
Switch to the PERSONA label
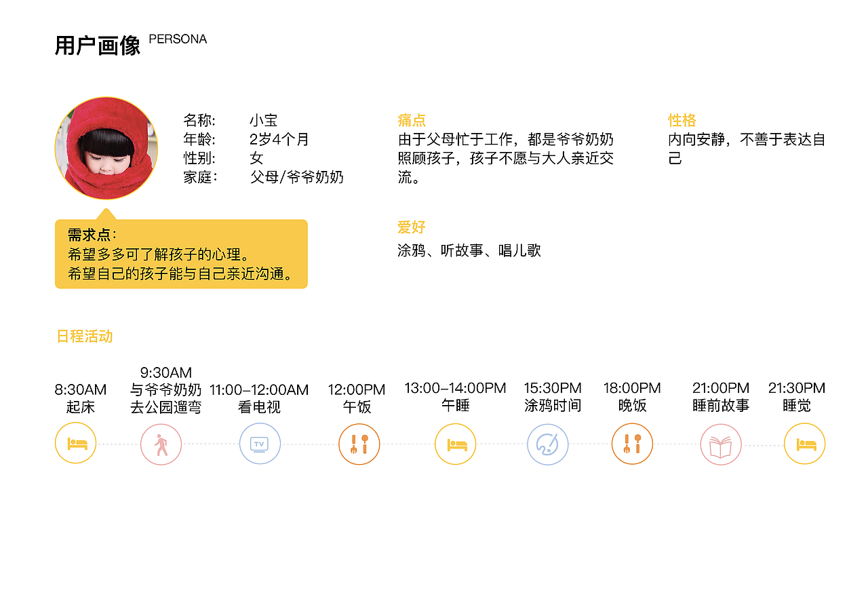pos(178,39)
